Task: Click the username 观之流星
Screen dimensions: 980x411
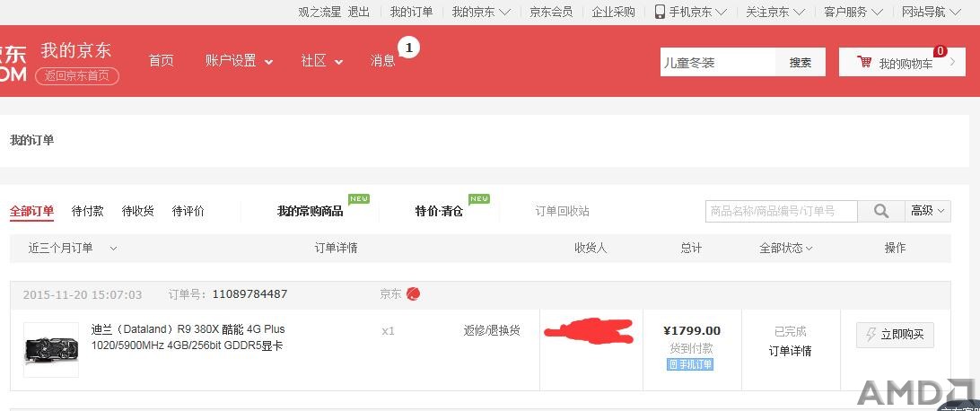Action: click(x=319, y=12)
